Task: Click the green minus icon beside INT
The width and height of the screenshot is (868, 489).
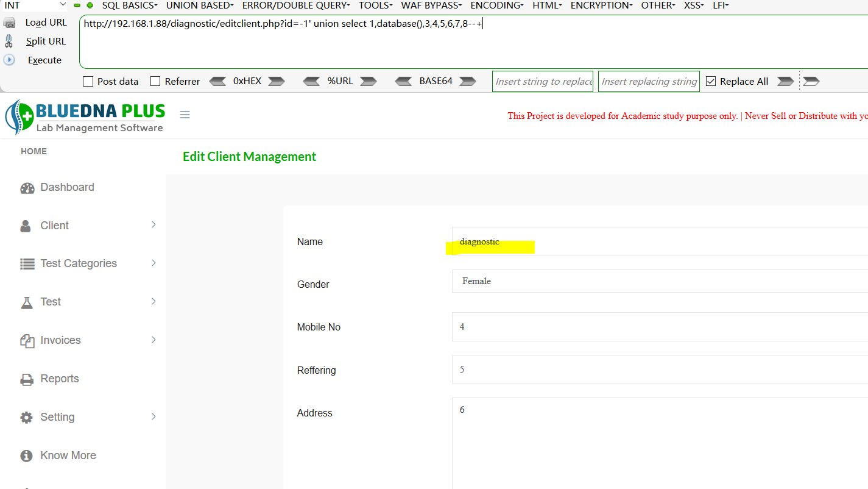Action: [x=77, y=5]
